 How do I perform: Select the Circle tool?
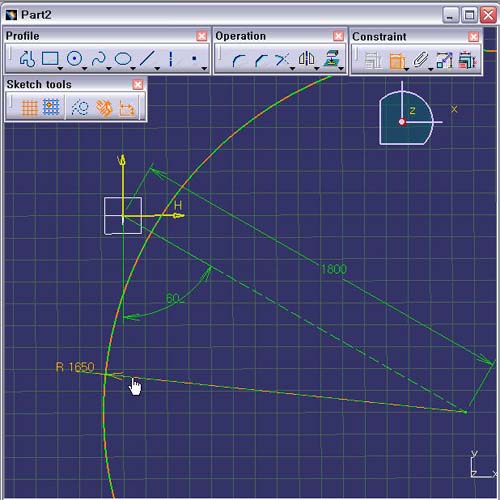[74, 59]
